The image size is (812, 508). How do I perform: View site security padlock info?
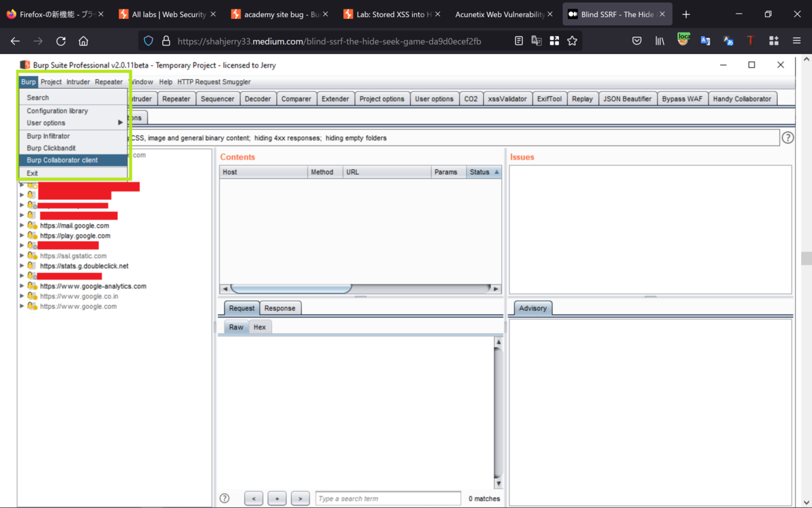pos(166,41)
